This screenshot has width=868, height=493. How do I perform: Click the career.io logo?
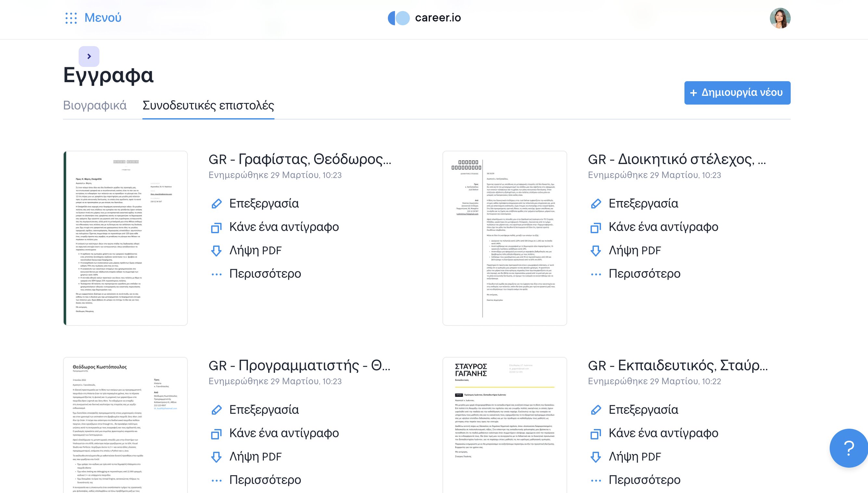424,18
